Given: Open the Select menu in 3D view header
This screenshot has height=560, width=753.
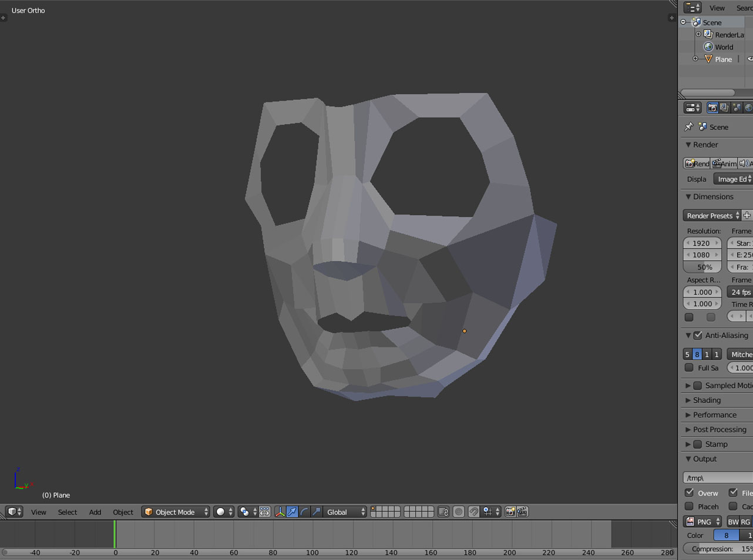Looking at the screenshot, I should [67, 512].
